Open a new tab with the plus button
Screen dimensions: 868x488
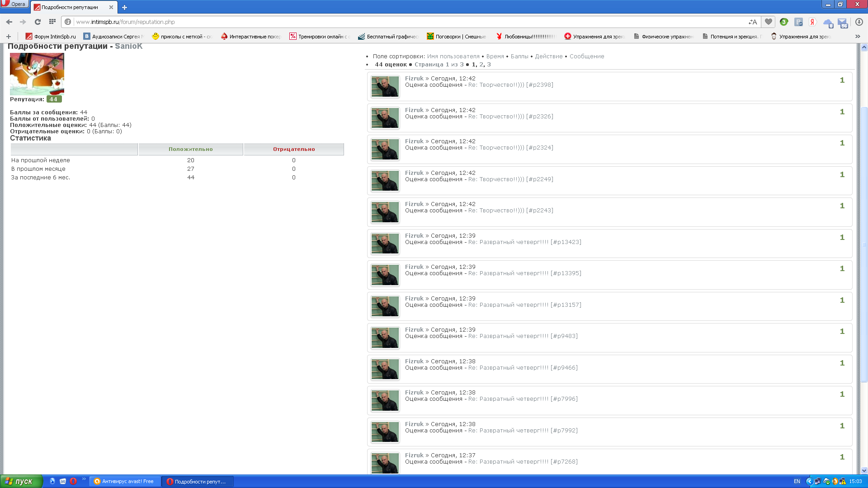coord(124,7)
